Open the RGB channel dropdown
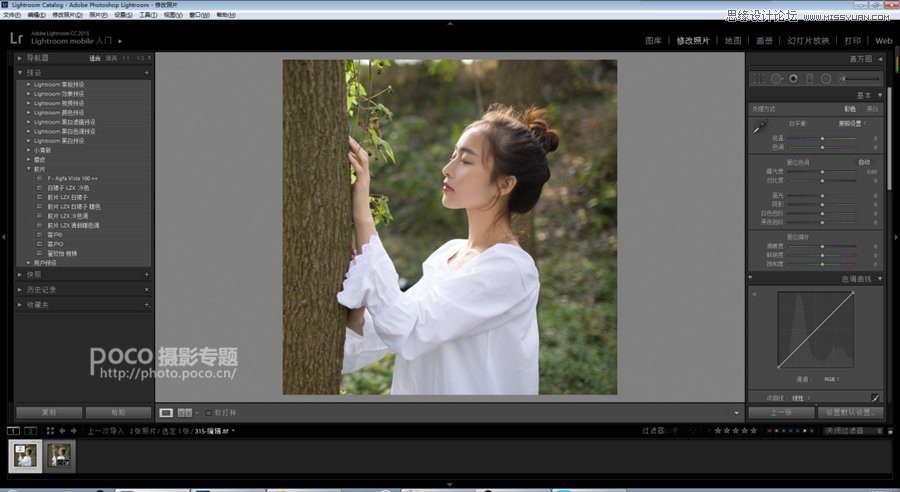 pos(832,379)
